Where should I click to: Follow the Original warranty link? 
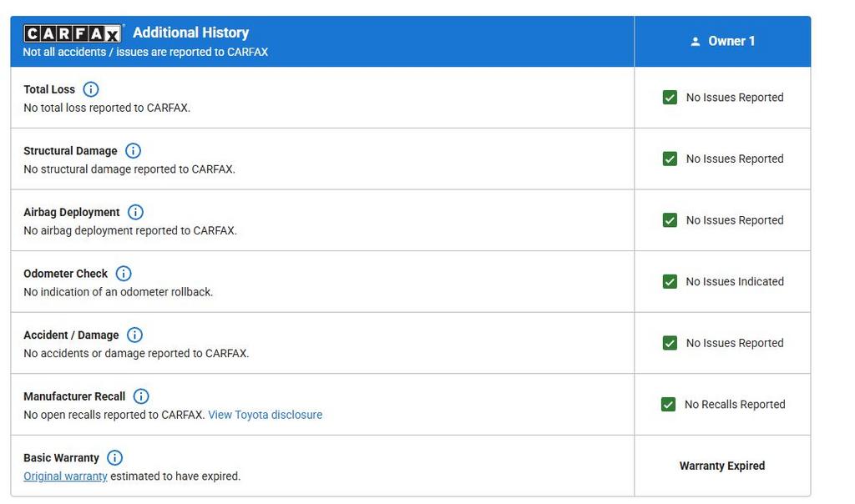(x=65, y=476)
